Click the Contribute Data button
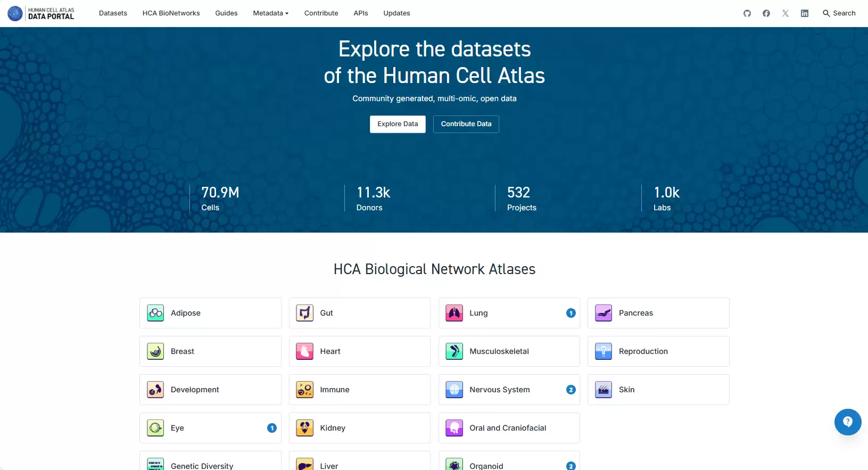 [466, 124]
